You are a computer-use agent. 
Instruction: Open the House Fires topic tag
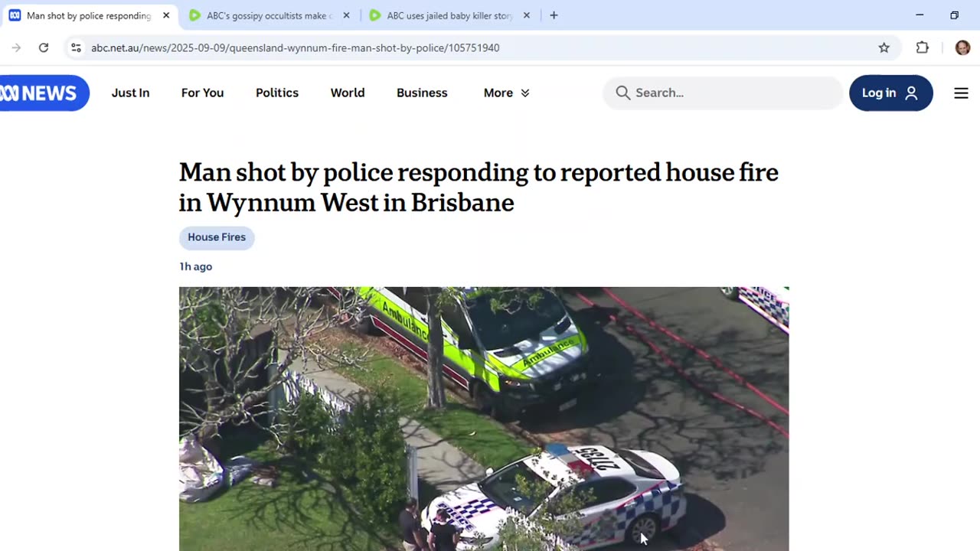[x=217, y=237]
